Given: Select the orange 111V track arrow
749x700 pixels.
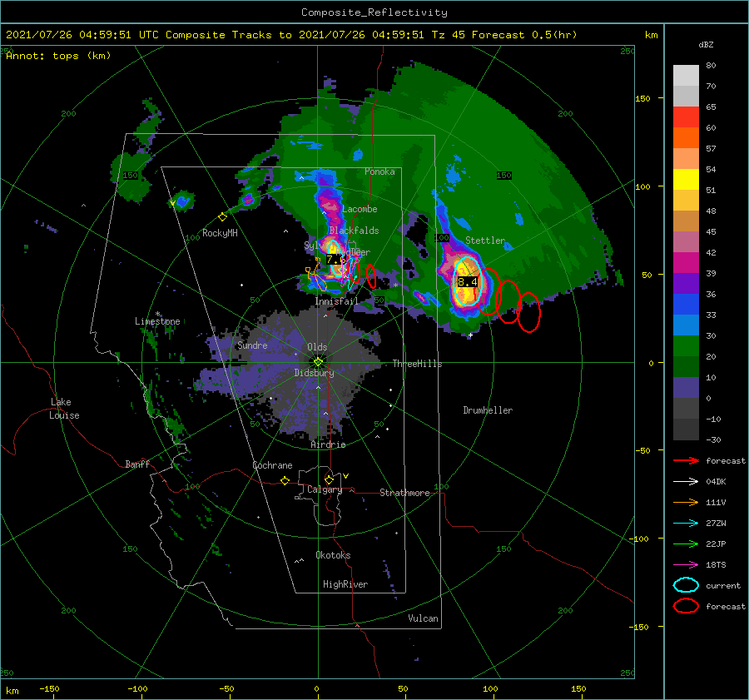Looking at the screenshot, I should (686, 502).
